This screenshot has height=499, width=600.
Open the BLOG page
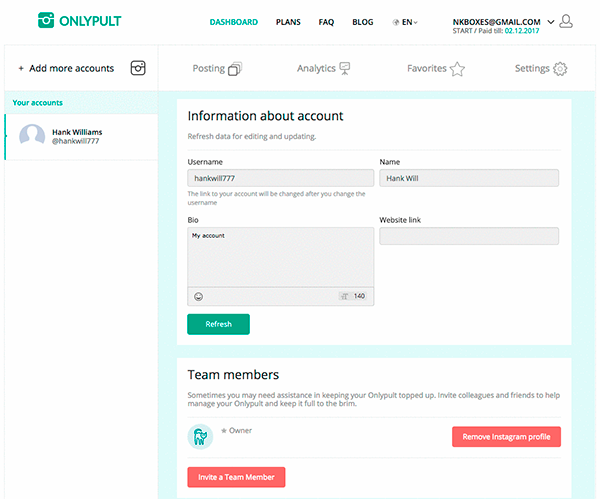(x=363, y=22)
